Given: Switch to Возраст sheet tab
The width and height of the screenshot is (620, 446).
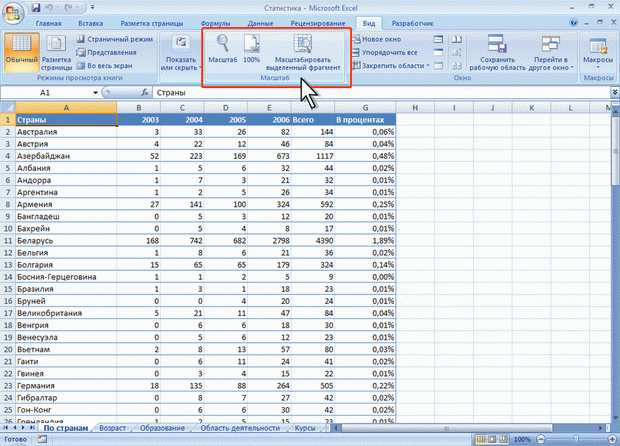Looking at the screenshot, I should [x=112, y=428].
